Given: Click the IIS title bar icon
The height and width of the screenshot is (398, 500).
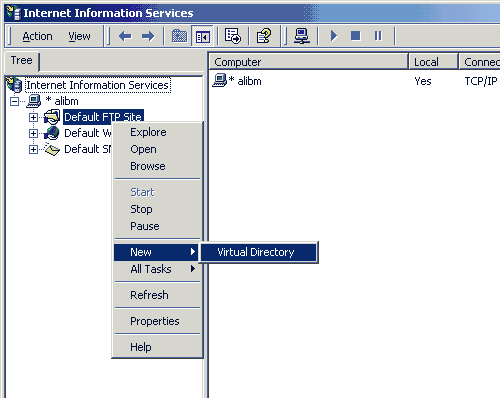Looking at the screenshot, I should (14, 13).
